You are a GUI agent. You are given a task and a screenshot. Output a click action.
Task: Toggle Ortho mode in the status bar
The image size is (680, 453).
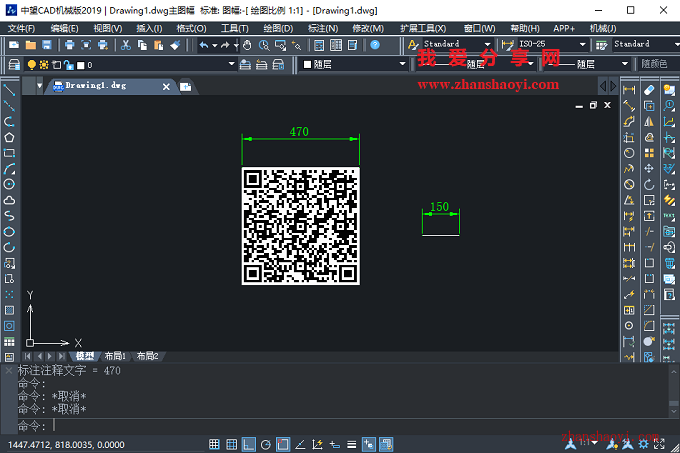click(x=248, y=444)
